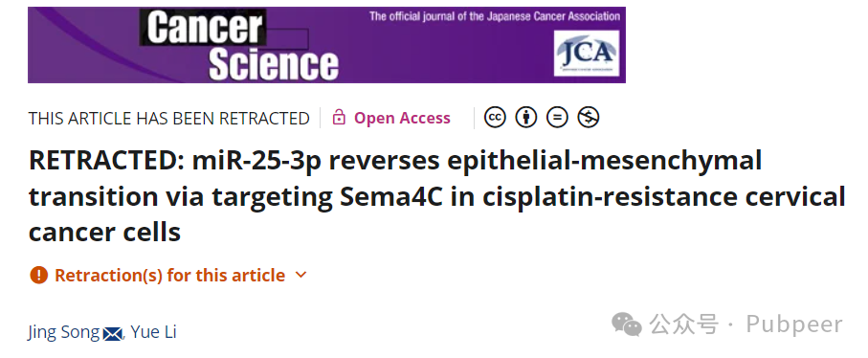Click the NoDerivatives equals-sign icon
Screen dimensions: 868x358
click(x=557, y=118)
